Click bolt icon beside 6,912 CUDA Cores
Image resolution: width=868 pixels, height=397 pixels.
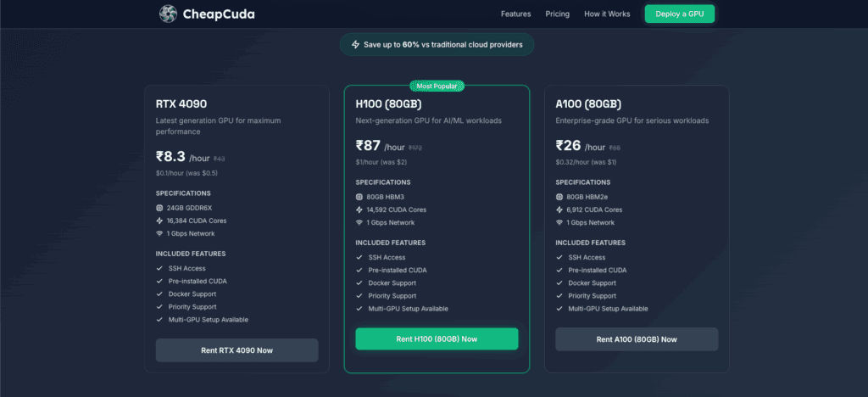coord(560,210)
